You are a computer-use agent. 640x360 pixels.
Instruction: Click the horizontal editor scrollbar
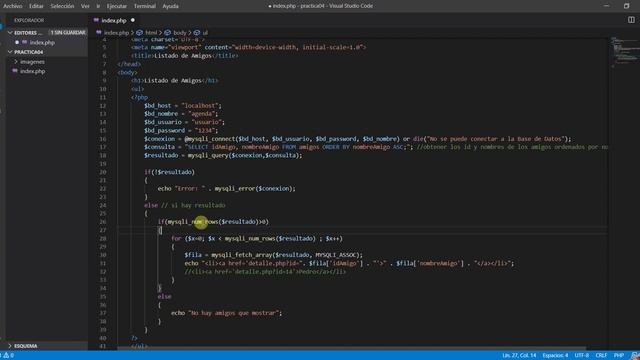352,349
